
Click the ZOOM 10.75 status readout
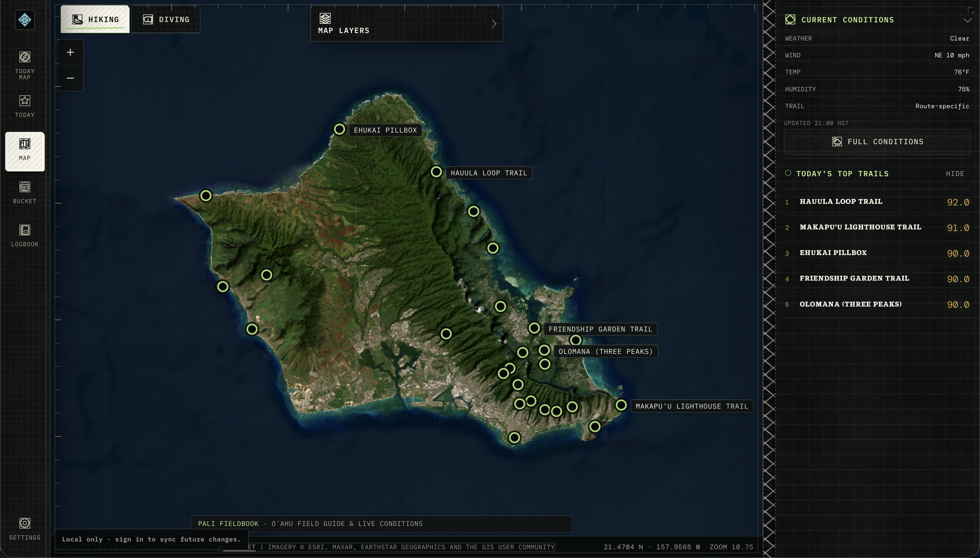[x=731, y=547]
